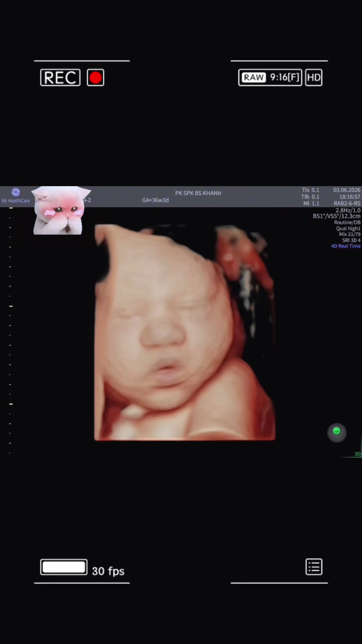Click the Routine/OB preset label

[347, 222]
